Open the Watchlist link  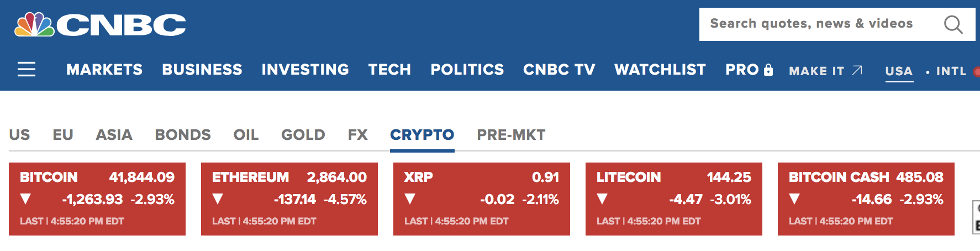660,70
